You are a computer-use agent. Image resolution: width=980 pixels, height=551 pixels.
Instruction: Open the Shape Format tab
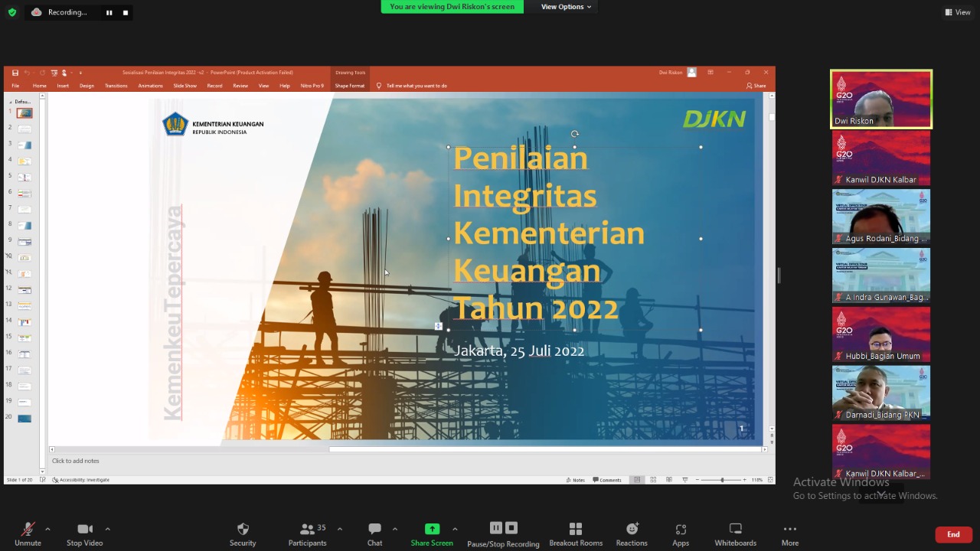(x=349, y=86)
